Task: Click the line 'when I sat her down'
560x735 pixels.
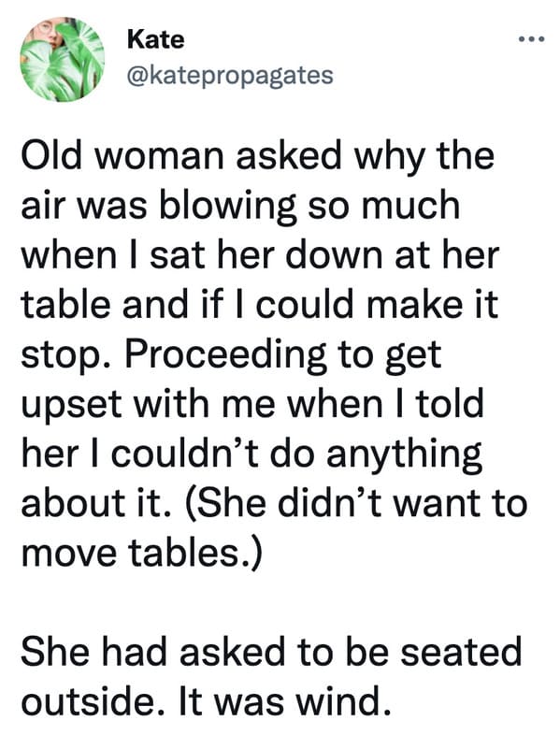Action: 260,257
